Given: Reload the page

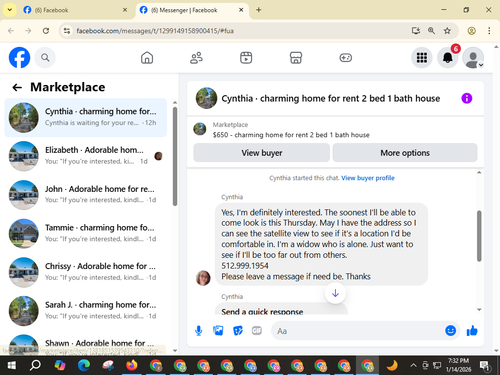Looking at the screenshot, I should 46,31.
